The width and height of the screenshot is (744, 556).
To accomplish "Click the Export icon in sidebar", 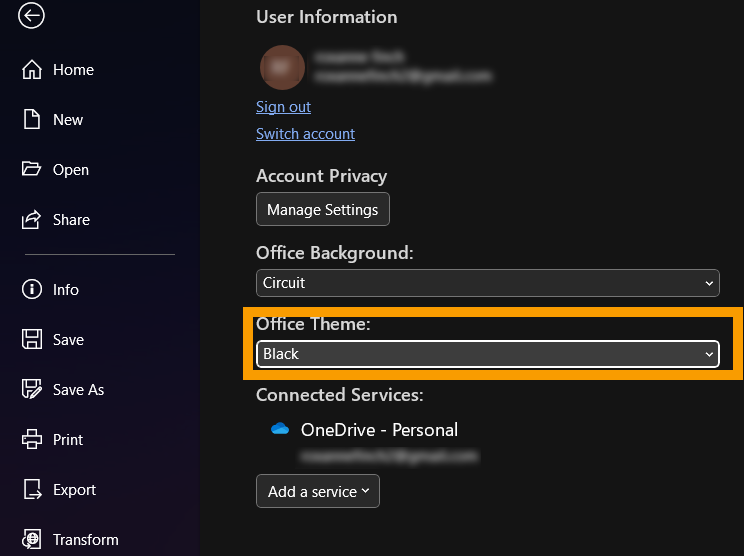I will point(32,490).
